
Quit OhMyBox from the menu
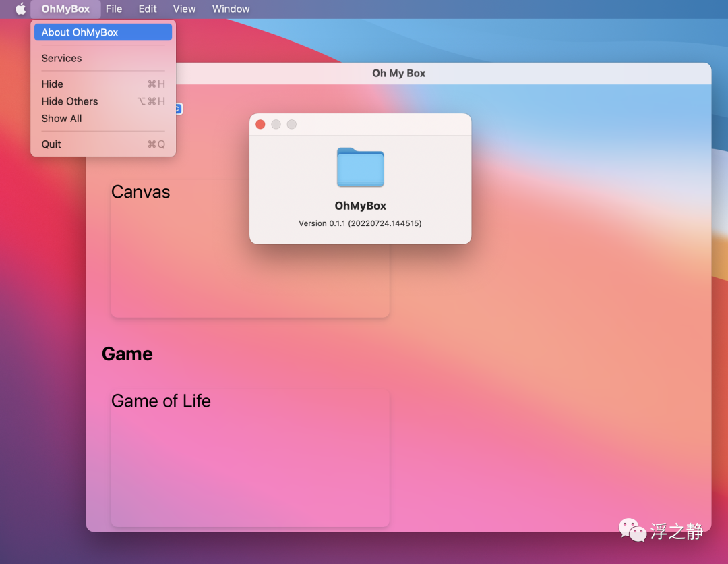pyautogui.click(x=103, y=144)
